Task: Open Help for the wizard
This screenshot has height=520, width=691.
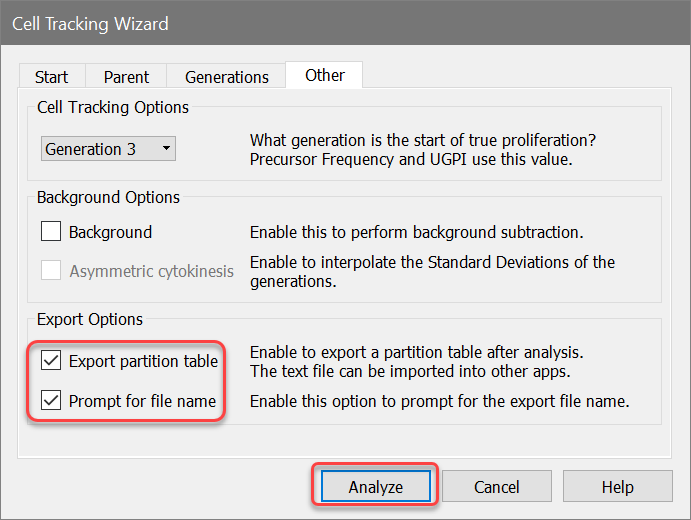Action: (617, 487)
